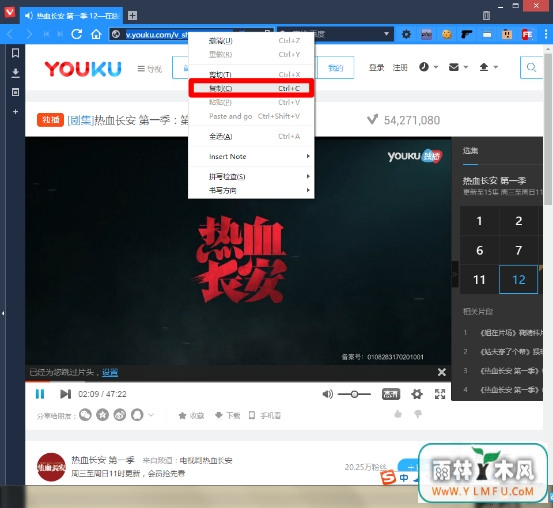The width and height of the screenshot is (553, 508).
Task: Open the Youku messages envelope icon
Action: (454, 67)
